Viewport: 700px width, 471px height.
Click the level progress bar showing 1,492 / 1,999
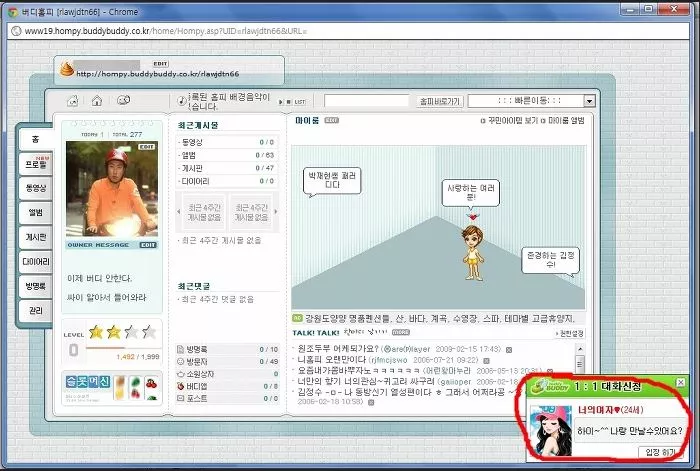(122, 348)
